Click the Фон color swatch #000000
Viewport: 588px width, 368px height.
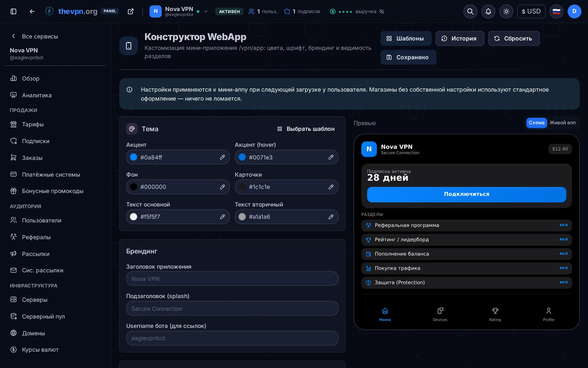tap(134, 187)
